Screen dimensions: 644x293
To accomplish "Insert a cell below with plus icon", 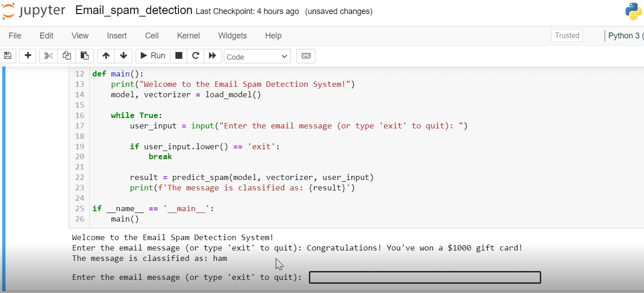I will 28,56.
